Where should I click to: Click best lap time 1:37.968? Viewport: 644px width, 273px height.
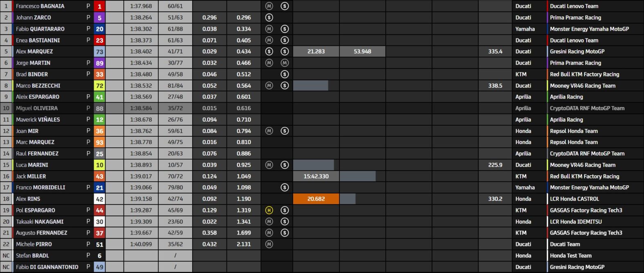point(141,6)
